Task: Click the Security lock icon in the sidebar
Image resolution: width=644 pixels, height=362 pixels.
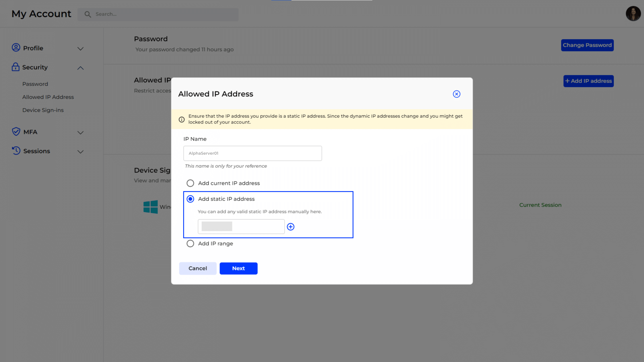Action: click(15, 67)
